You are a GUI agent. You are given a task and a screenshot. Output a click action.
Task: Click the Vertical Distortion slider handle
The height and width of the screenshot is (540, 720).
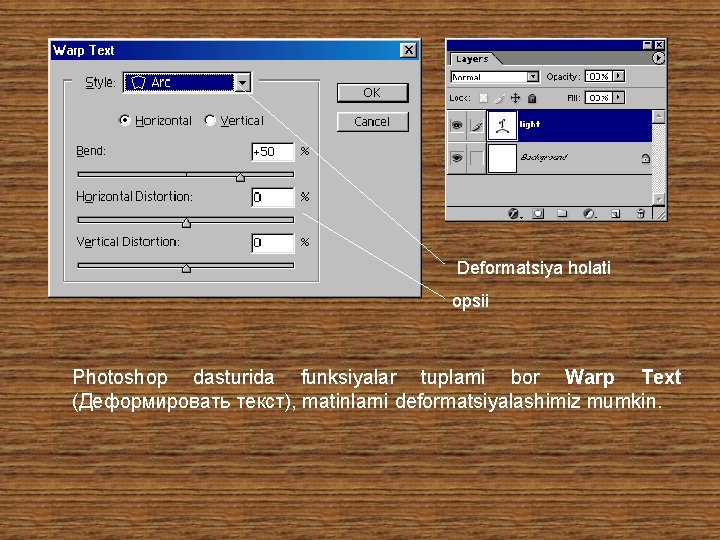(186, 268)
